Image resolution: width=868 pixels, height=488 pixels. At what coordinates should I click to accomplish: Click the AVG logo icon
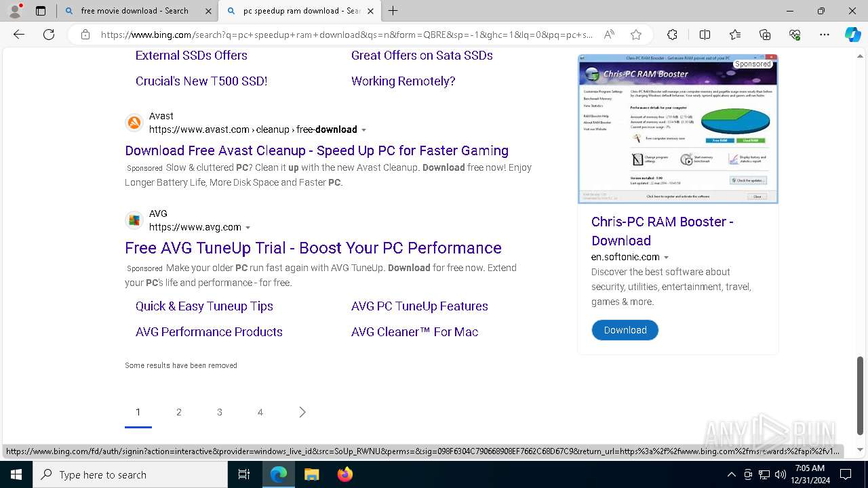[134, 220]
